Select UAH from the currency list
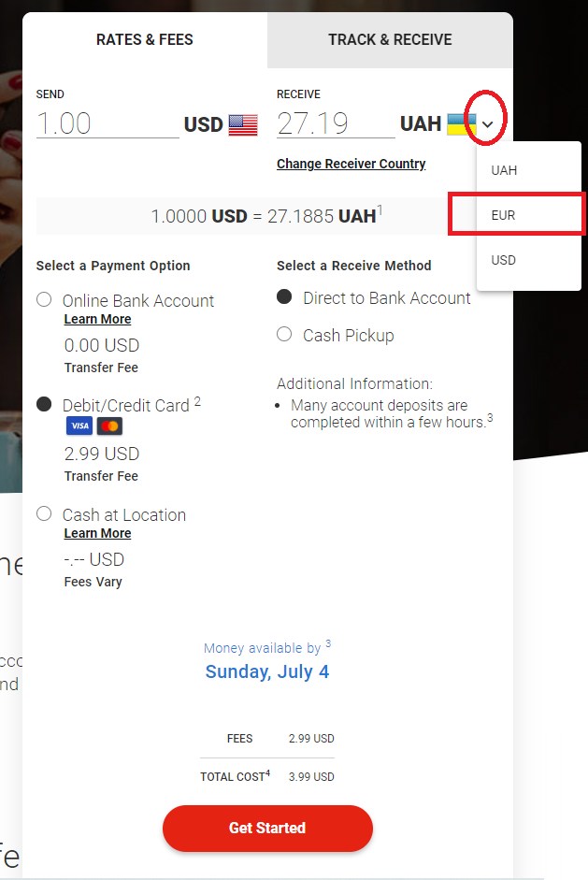 505,169
